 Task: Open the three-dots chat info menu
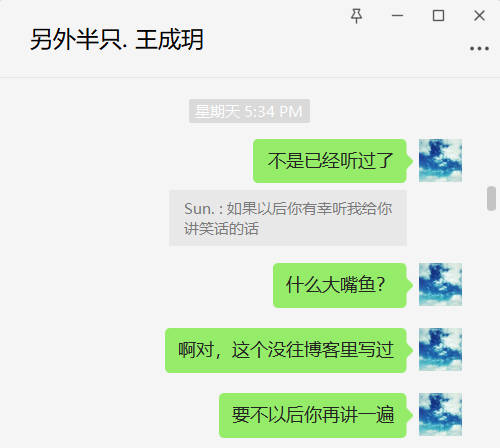pos(479,49)
